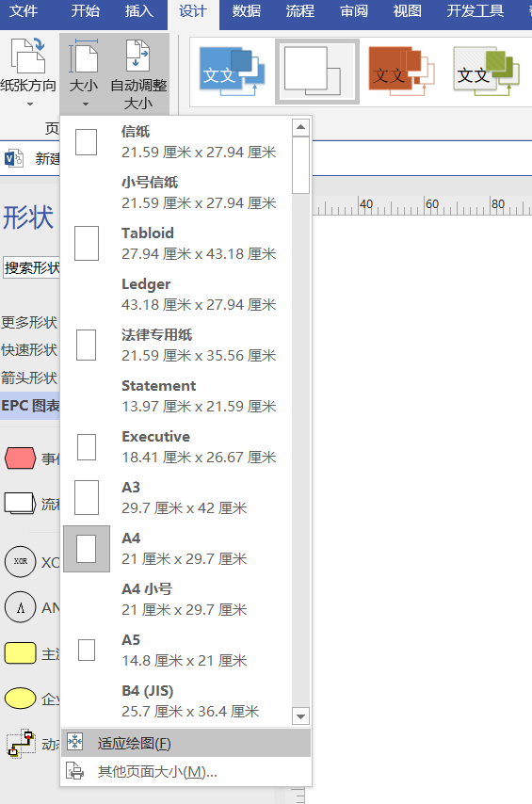Select the dynamic connector shape
The height and width of the screenshot is (804, 532).
pyautogui.click(x=20, y=744)
